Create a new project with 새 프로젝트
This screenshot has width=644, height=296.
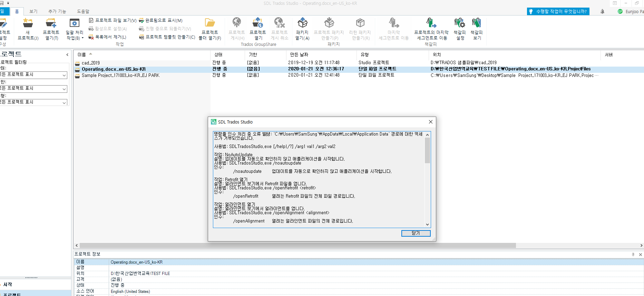tap(28, 29)
